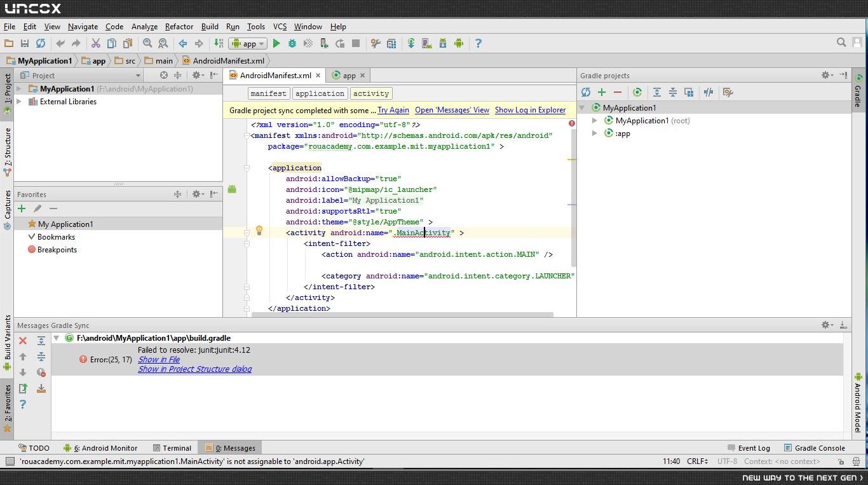Click the Search Everywhere magnifier icon
The width and height of the screenshot is (868, 485).
(x=841, y=43)
